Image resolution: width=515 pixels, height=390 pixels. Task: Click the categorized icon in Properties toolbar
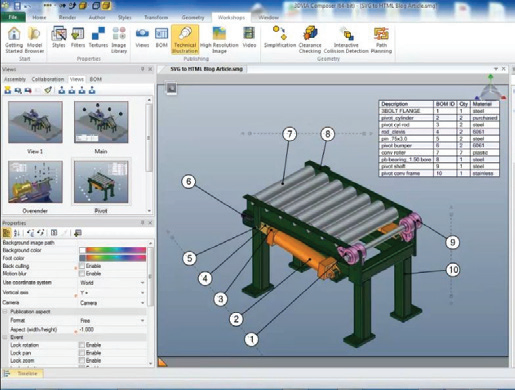(x=7, y=233)
